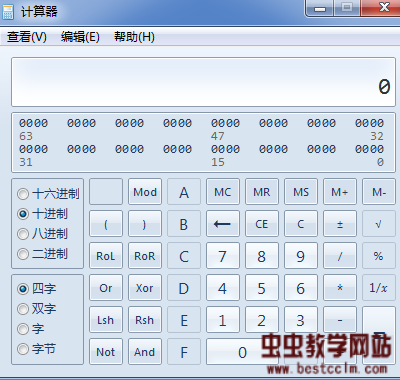
Task: Click the RoL rotate left button
Action: tap(106, 256)
